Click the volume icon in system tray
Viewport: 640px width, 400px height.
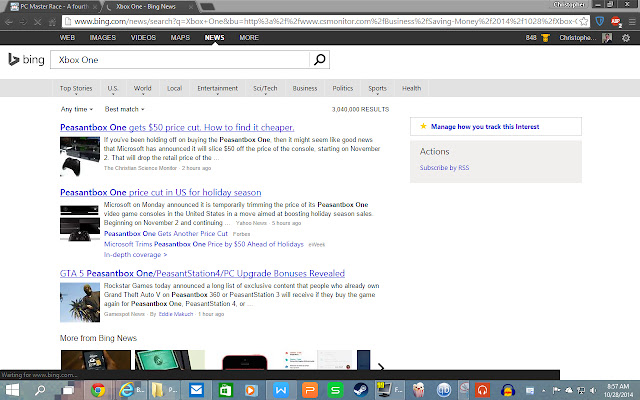[593, 391]
